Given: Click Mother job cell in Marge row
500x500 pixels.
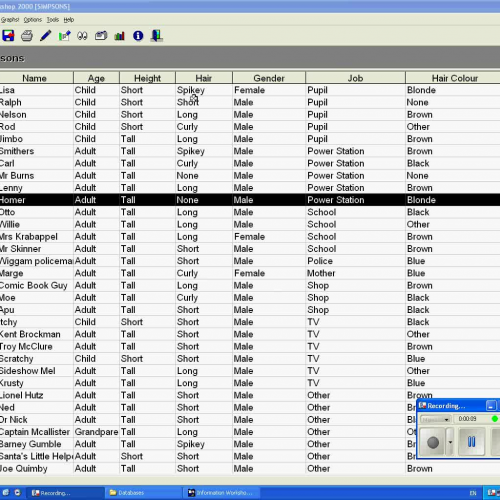Looking at the screenshot, I should coord(355,273).
